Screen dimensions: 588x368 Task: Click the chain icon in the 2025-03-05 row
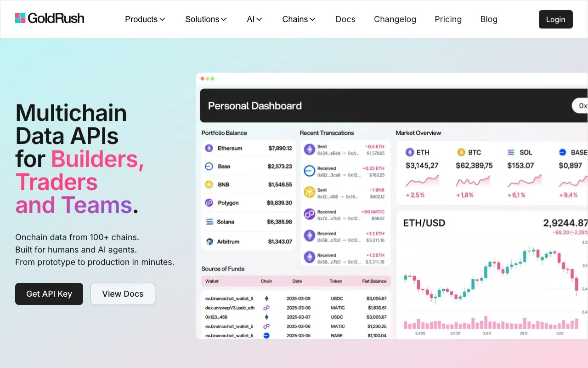(266, 335)
